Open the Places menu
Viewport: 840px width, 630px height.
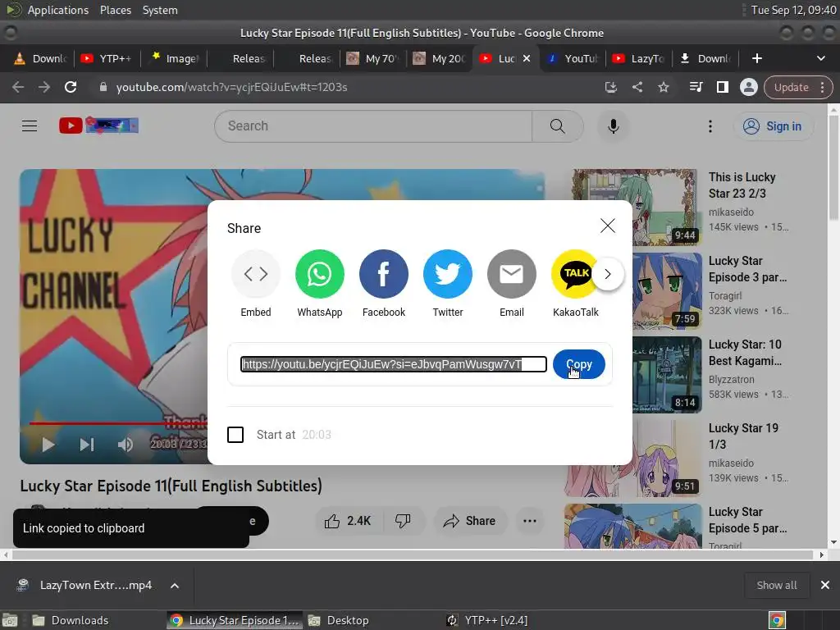[x=115, y=10]
